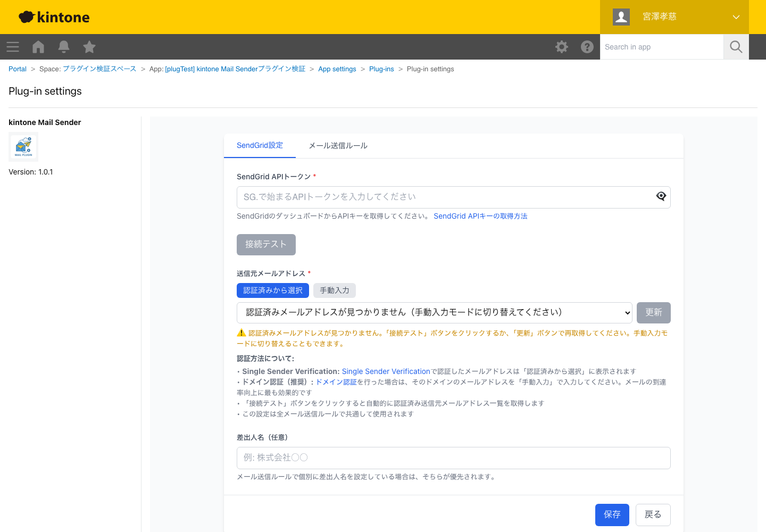This screenshot has width=766, height=532.
Task: Open the help question mark icon
Action: click(x=587, y=47)
